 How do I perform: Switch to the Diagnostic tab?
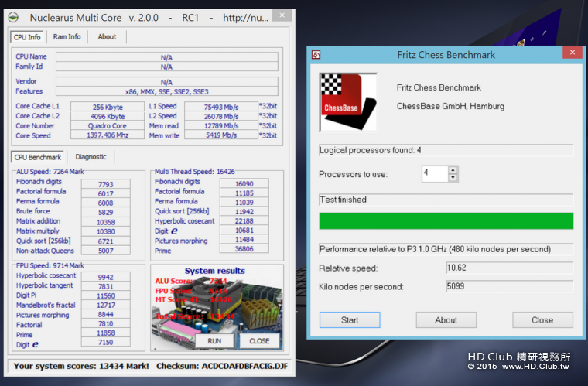91,157
